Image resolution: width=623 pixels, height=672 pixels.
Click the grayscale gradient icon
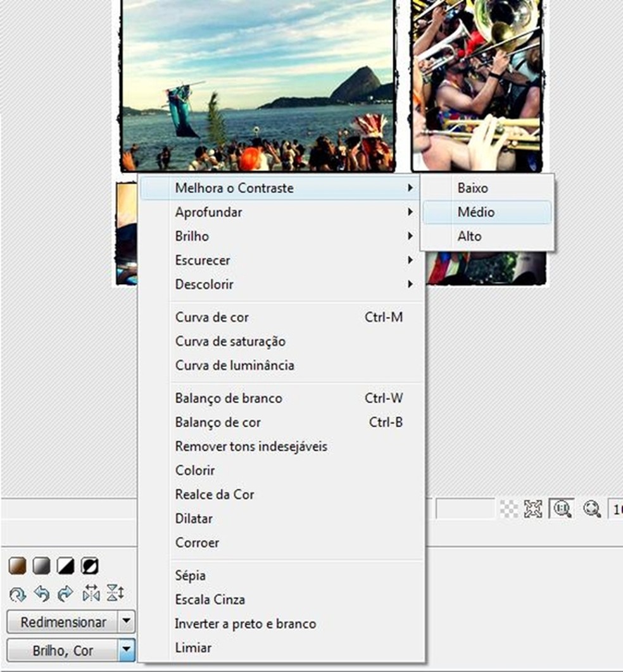(x=42, y=566)
